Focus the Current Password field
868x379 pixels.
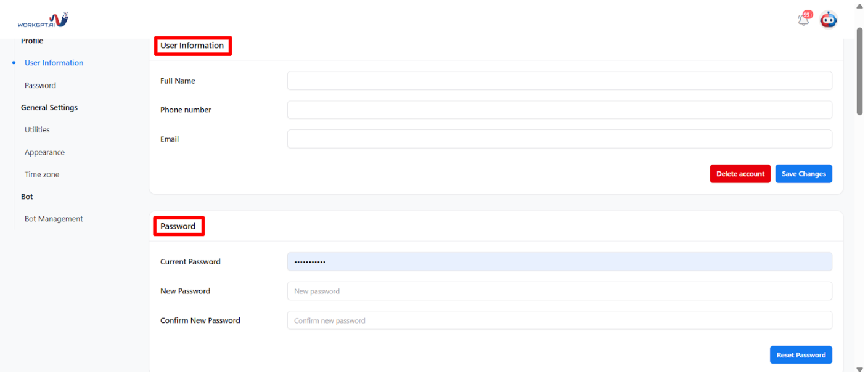tap(559, 262)
